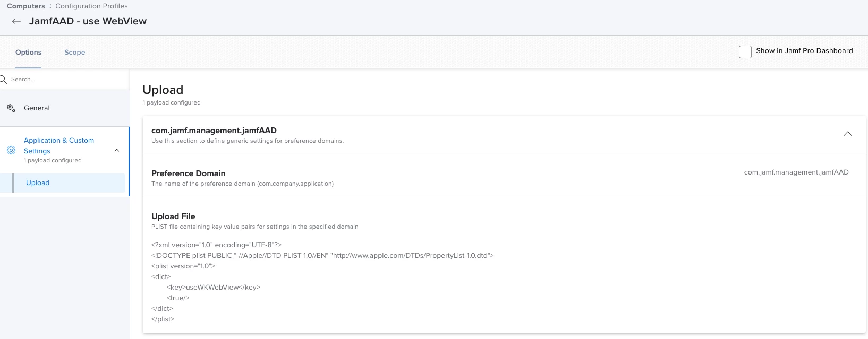This screenshot has height=339, width=868.
Task: Click the search magnifier icon
Action: click(x=3, y=80)
